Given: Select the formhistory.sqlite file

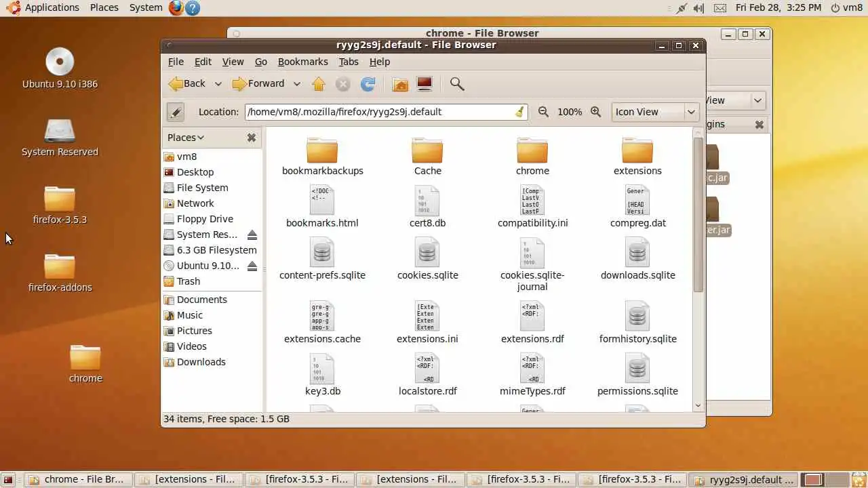Looking at the screenshot, I should click(637, 323).
